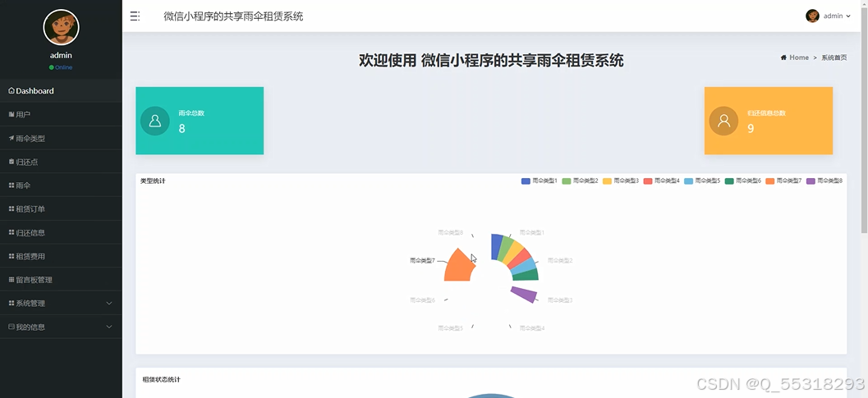Screen dimensions: 868x398
Task: Click the 雨伞类型8 label above the chart
Action: 450,233
